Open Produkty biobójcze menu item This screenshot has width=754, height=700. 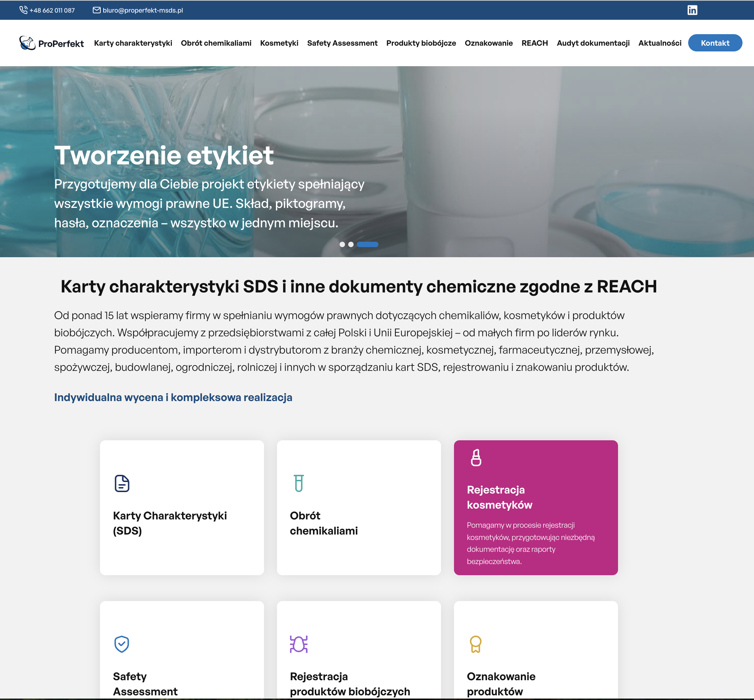click(421, 43)
